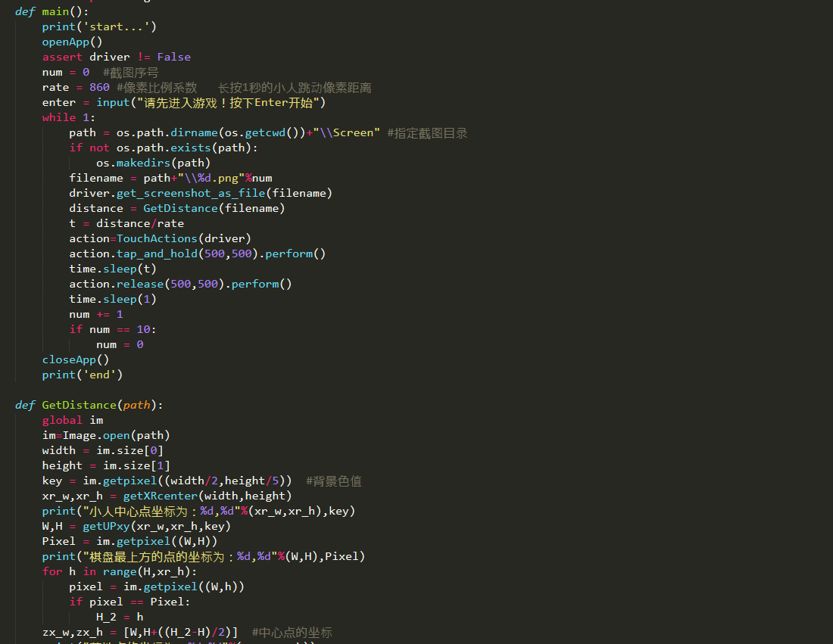Click the 'global im' statement
Viewport: 833px width, 644px height.
tap(73, 420)
